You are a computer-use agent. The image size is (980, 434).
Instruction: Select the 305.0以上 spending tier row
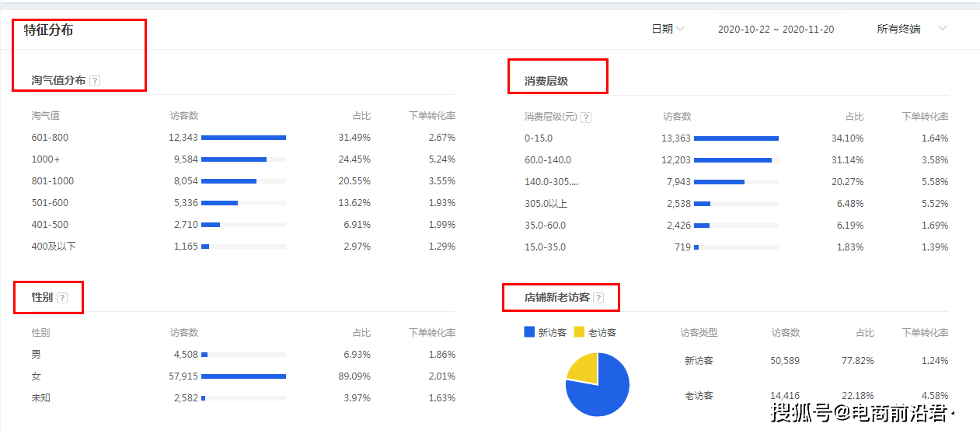[736, 203]
